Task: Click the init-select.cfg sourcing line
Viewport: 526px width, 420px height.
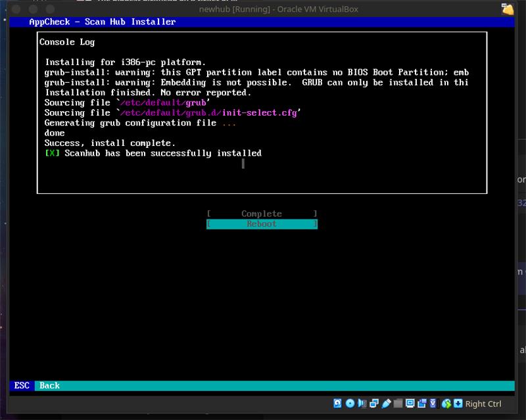Action: pos(172,112)
